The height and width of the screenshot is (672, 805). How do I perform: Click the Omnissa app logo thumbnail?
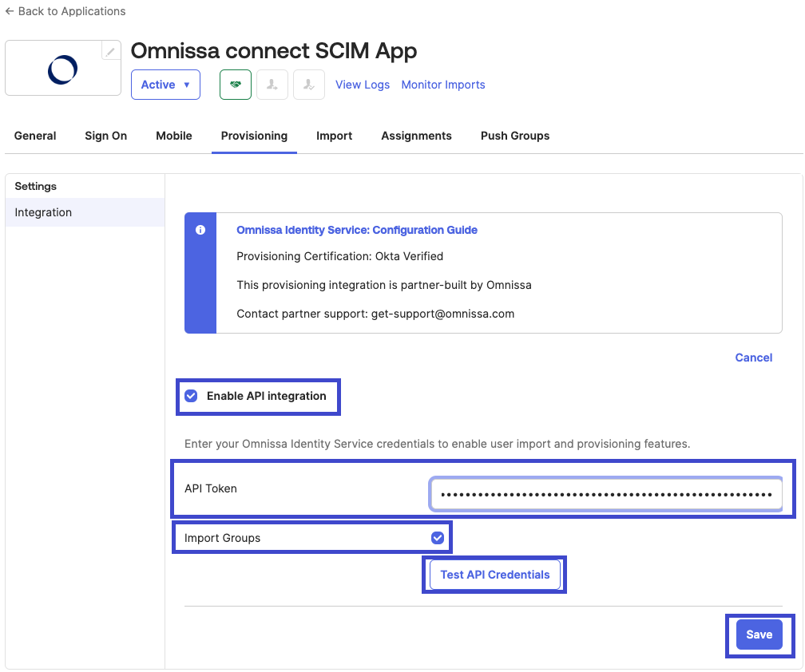pyautogui.click(x=63, y=68)
